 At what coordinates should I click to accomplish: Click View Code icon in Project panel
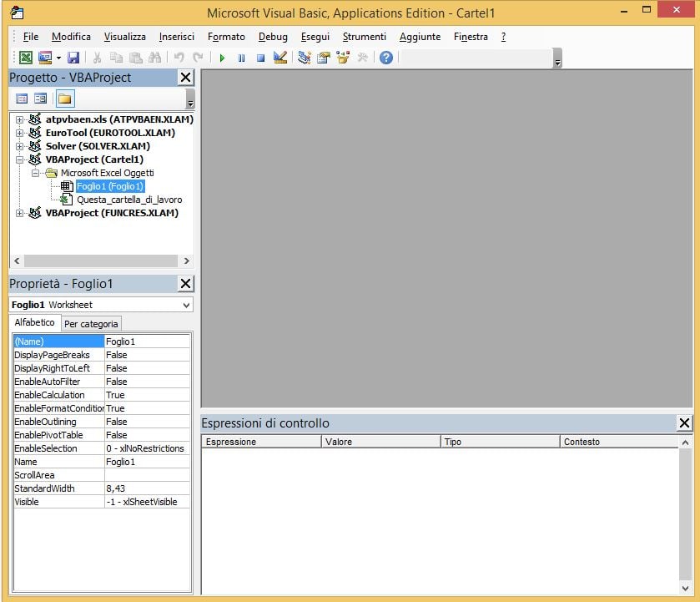click(22, 99)
